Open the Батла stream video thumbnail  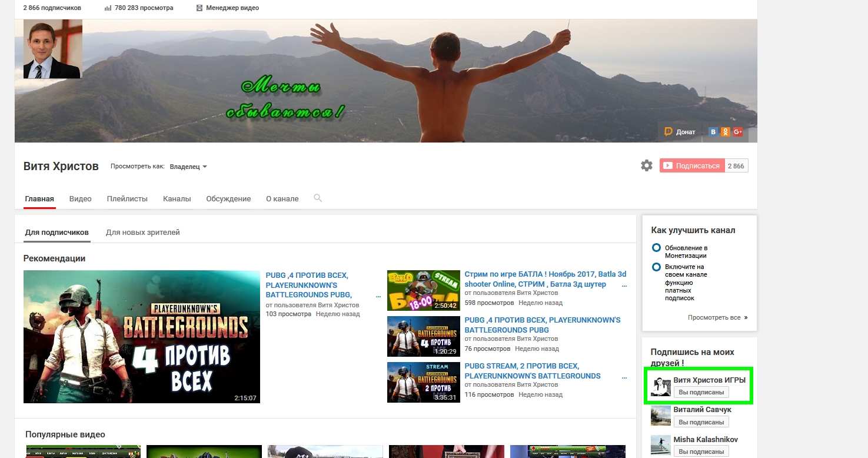(x=424, y=290)
